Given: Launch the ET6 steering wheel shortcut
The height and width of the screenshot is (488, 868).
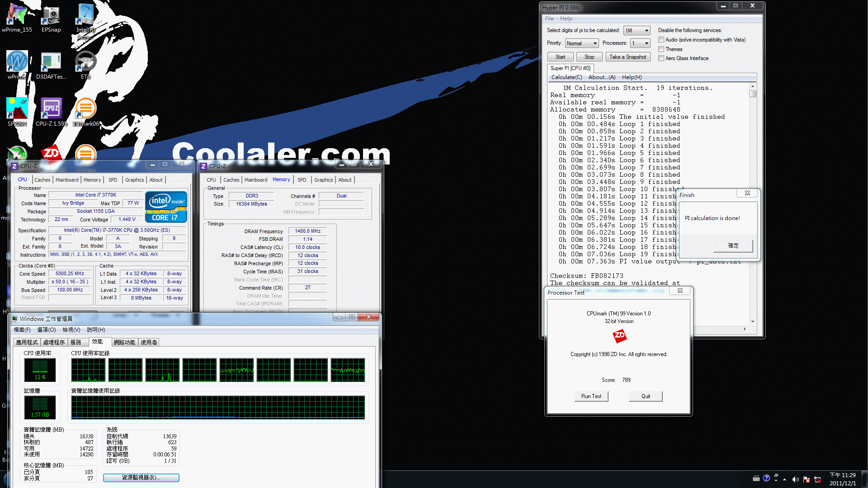Looking at the screenshot, I should pyautogui.click(x=85, y=65).
